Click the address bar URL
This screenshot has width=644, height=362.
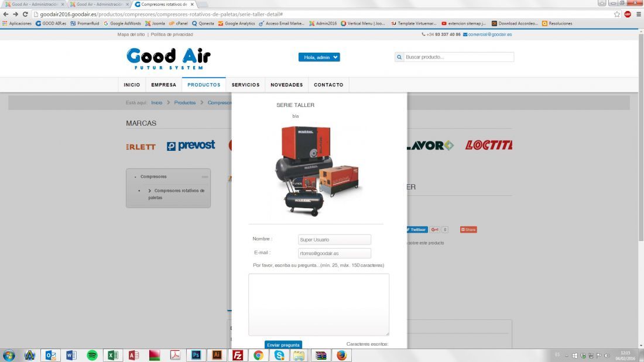162,15
